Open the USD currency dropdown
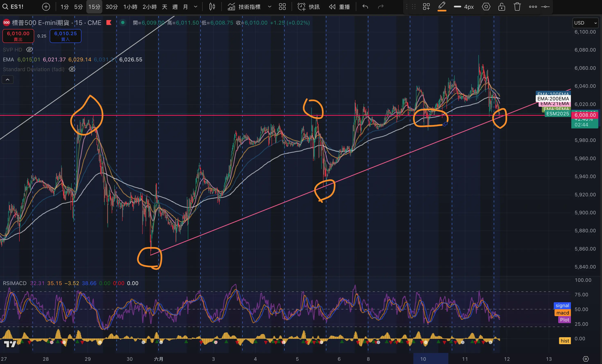This screenshot has width=602, height=364. (586, 23)
